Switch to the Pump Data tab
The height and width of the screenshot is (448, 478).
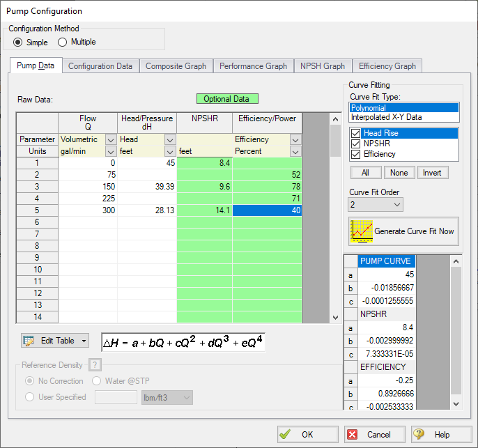tap(36, 65)
